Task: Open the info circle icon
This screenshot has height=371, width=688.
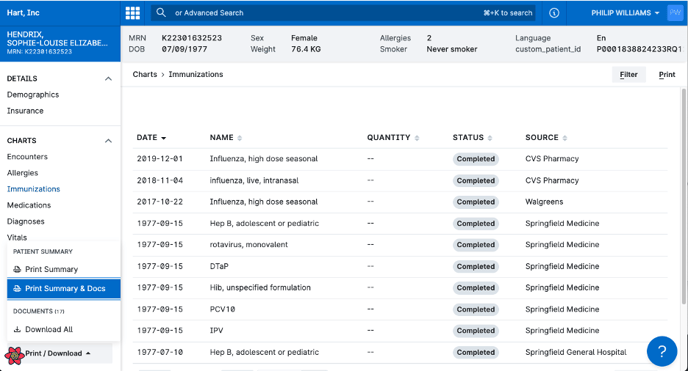Action: (554, 13)
